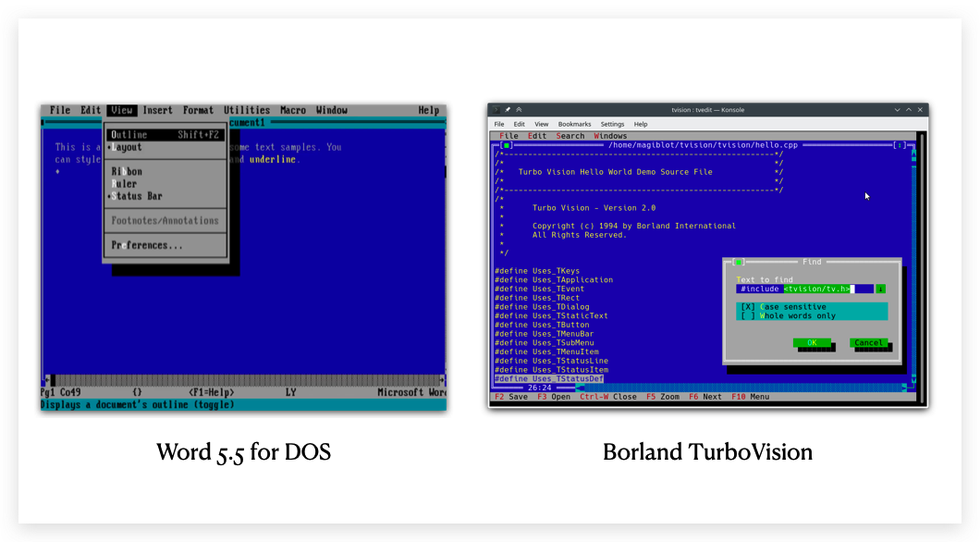Screen dimensions: 980x542
Task: Click the green close box of hello.cpp editor window
Action: tap(507, 145)
